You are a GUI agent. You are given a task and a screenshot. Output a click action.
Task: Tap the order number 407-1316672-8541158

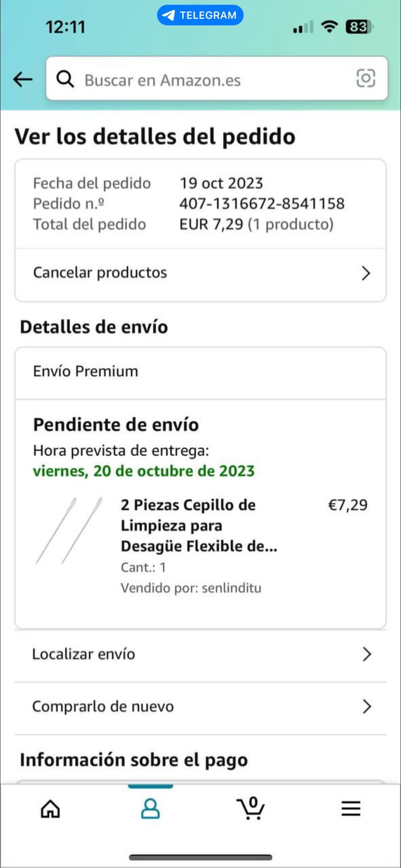[262, 204]
